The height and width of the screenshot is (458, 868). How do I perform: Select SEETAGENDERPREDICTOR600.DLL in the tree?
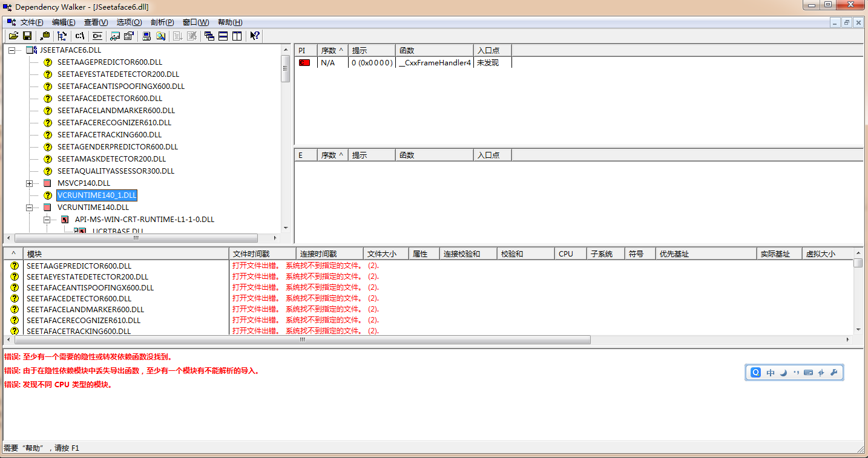(117, 147)
